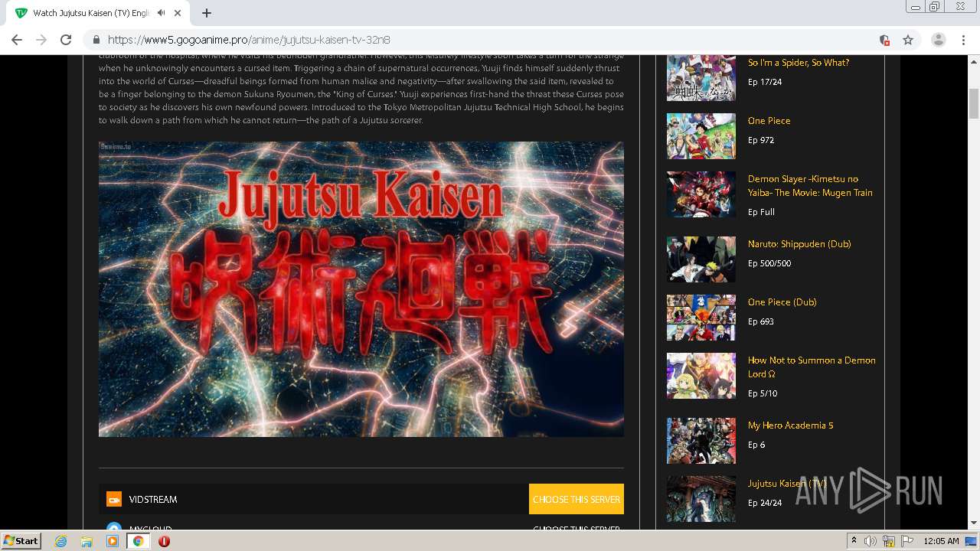
Task: Click the system volume tray icon
Action: click(871, 541)
